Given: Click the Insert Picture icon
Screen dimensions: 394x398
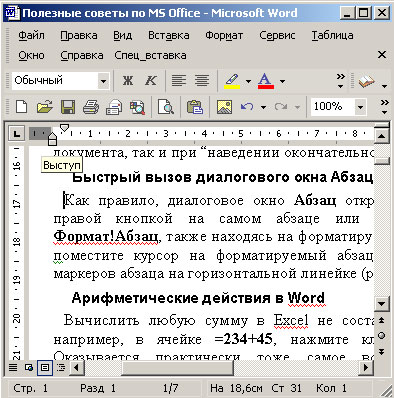Looking at the screenshot, I should click(x=224, y=107).
